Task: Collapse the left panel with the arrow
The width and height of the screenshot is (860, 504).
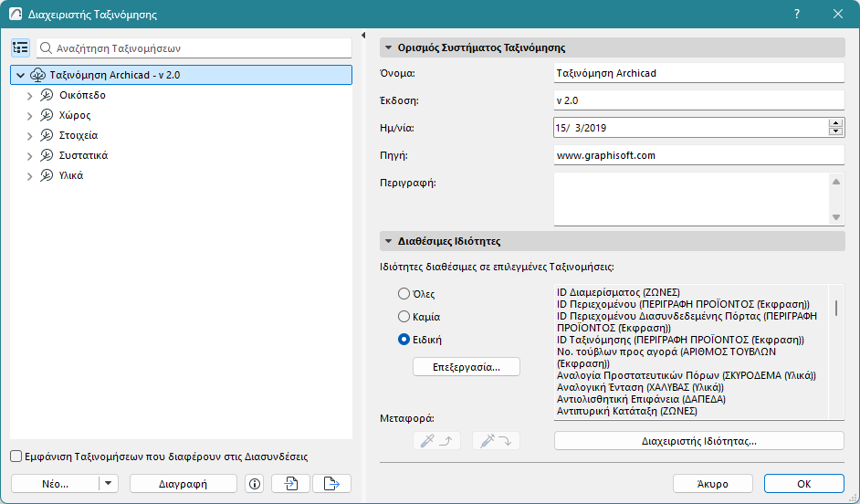Action: pos(363,35)
